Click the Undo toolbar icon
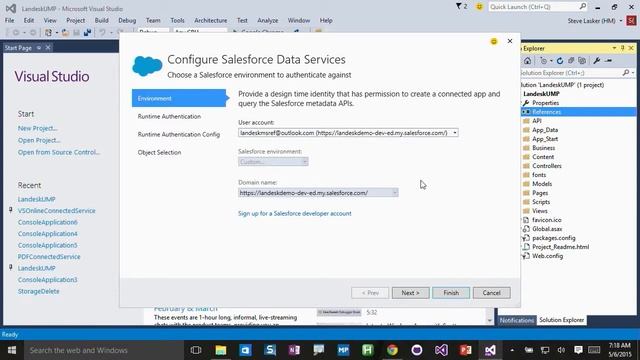640x360 pixels. click(102, 32)
